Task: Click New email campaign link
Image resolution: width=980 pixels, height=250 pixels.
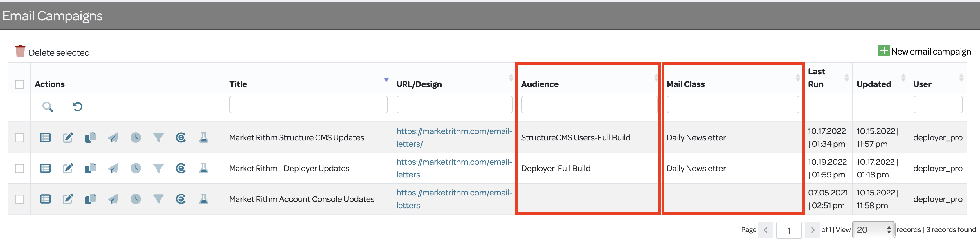Action: pyautogui.click(x=931, y=51)
